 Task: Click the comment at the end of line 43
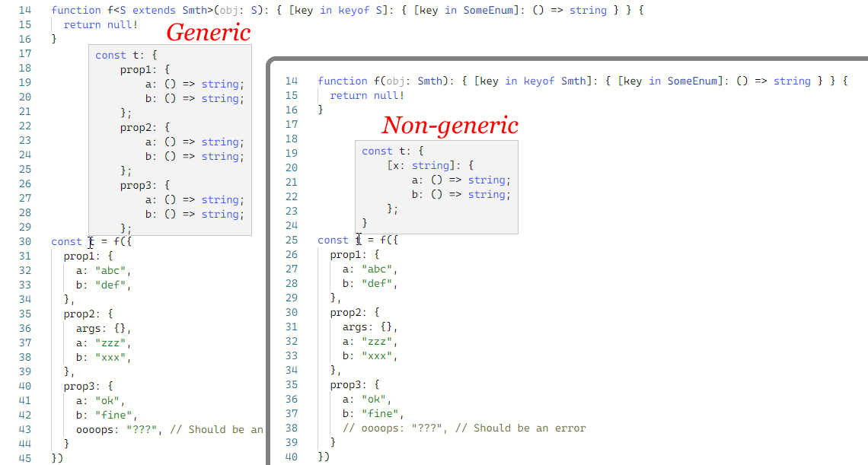point(216,429)
